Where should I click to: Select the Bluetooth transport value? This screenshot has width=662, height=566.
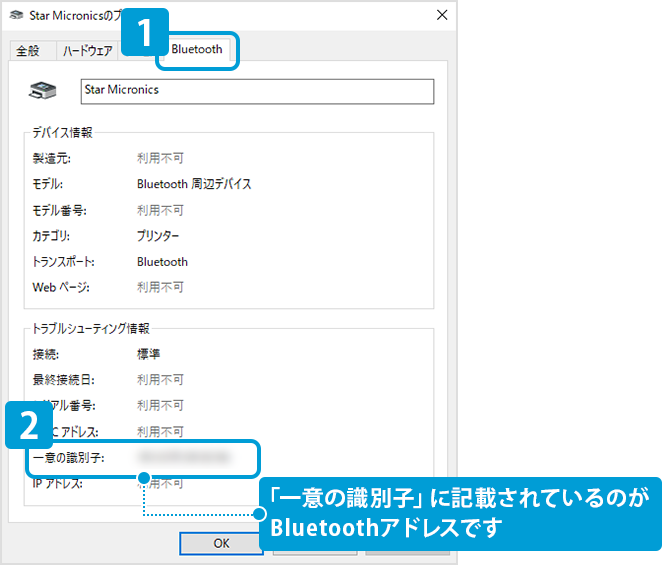tap(162, 262)
